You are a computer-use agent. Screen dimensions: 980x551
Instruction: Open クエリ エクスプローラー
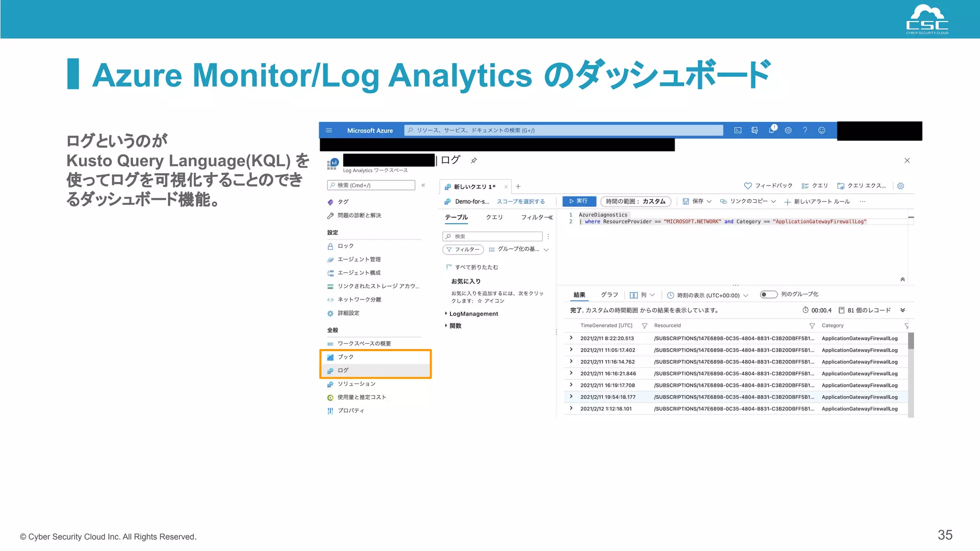coord(861,186)
